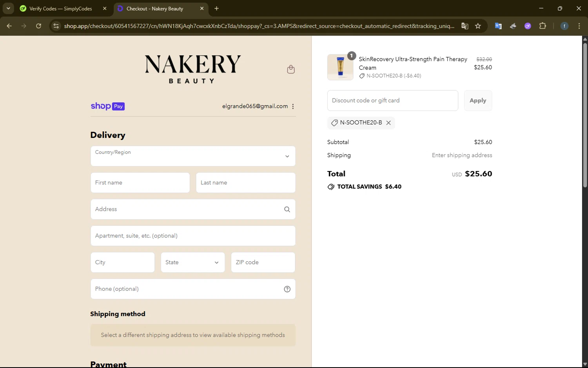Image resolution: width=588 pixels, height=368 pixels.
Task: Click the browser address bar URL
Action: click(259, 26)
